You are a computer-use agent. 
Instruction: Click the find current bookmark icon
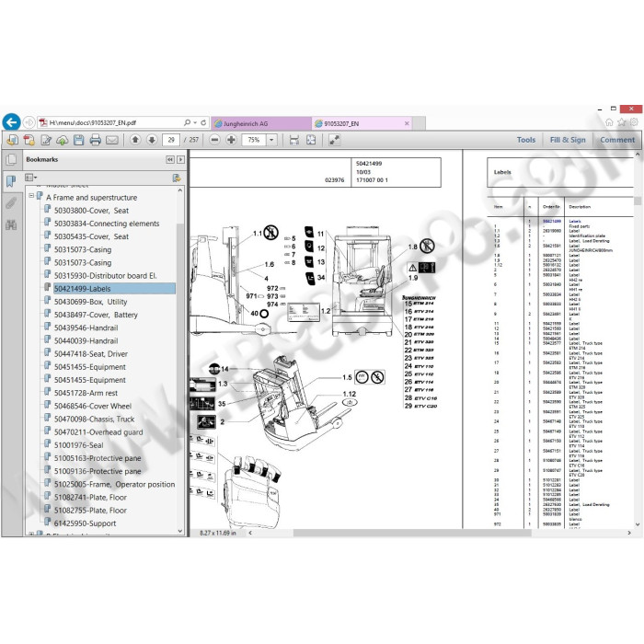pyautogui.click(x=177, y=178)
